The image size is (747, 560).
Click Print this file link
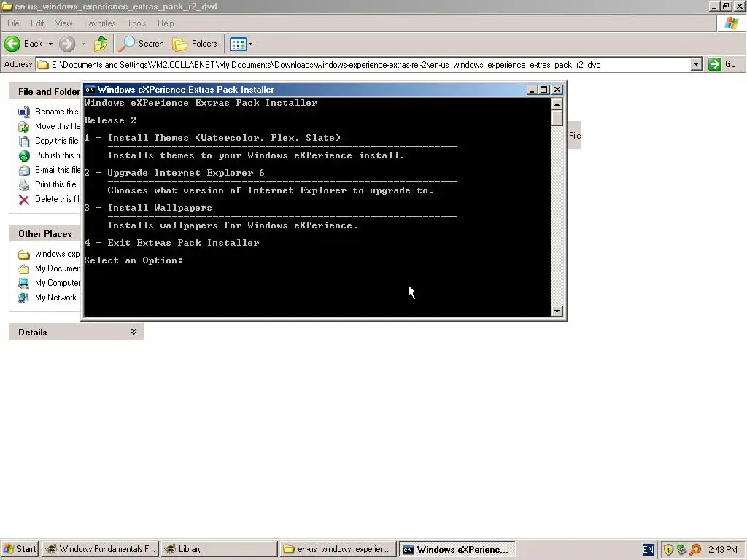click(x=55, y=184)
